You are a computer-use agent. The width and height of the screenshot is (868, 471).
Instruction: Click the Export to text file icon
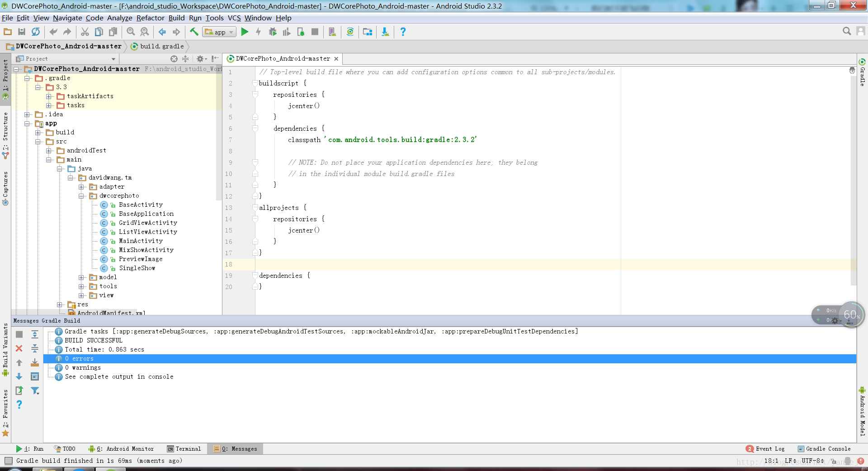tap(19, 390)
